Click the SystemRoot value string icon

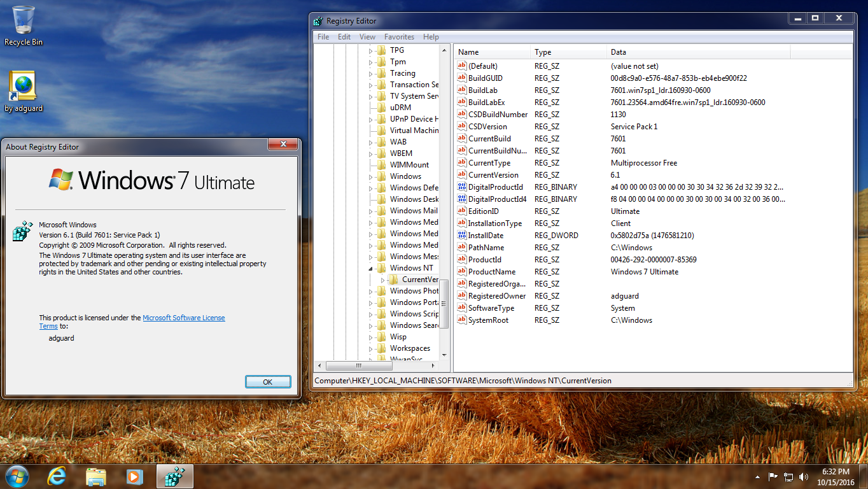coord(462,320)
